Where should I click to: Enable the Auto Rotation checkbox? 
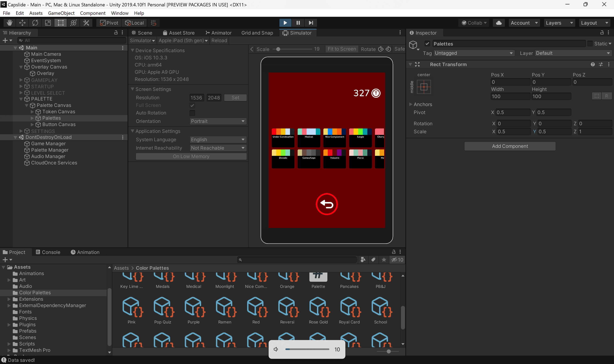coord(192,113)
